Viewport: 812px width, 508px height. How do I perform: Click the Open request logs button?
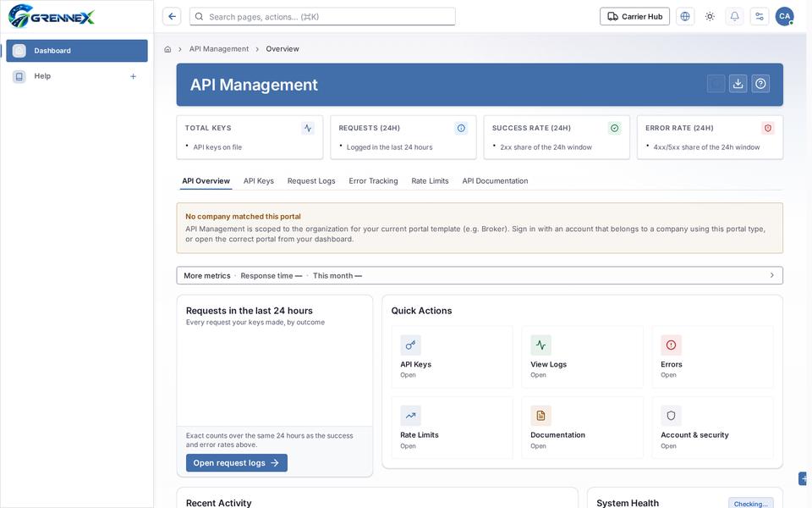(x=237, y=463)
